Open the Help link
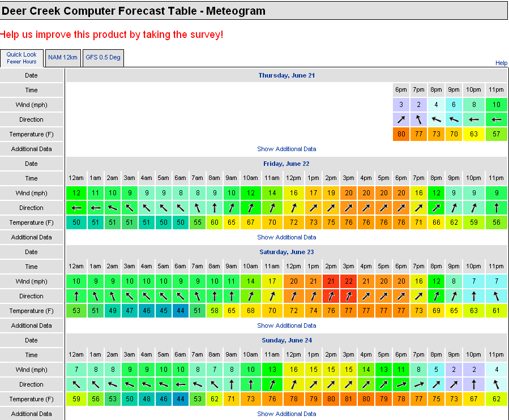The width and height of the screenshot is (509, 420). click(x=501, y=63)
